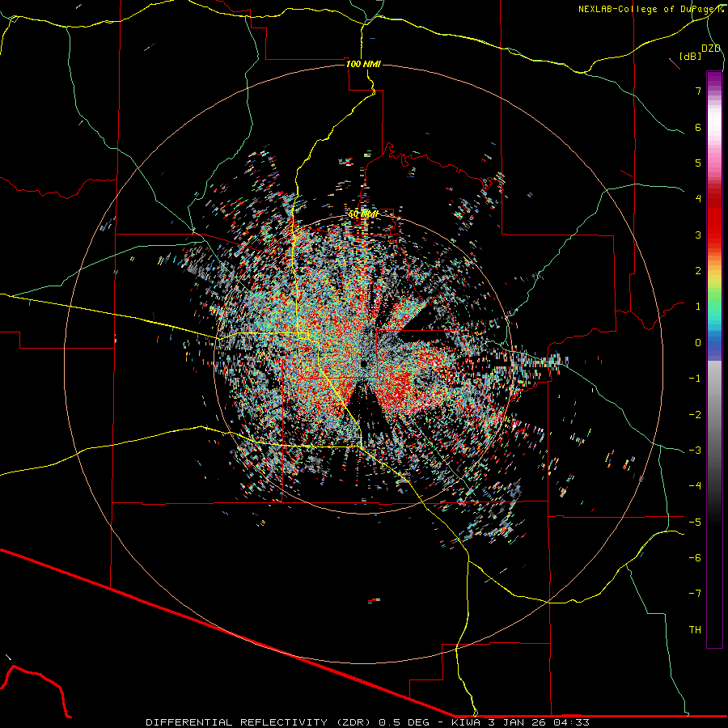Screen dimensions: 728x728
Task: Click the 2 value on the dB scale
Action: [698, 271]
